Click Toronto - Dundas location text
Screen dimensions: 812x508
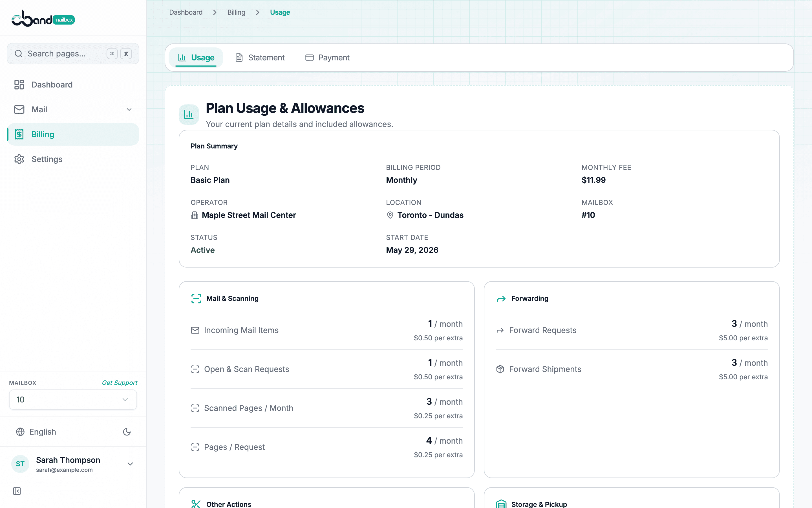click(x=431, y=215)
